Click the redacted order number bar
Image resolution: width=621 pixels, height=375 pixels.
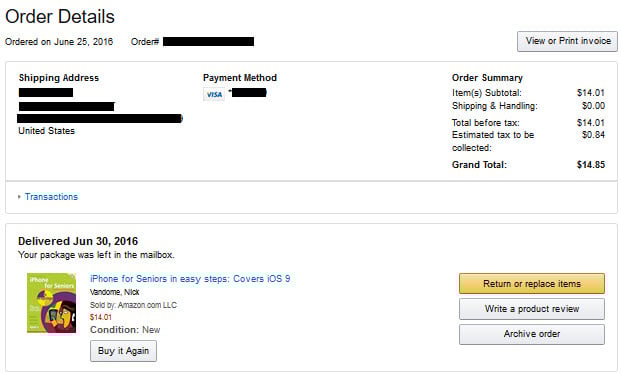click(208, 42)
